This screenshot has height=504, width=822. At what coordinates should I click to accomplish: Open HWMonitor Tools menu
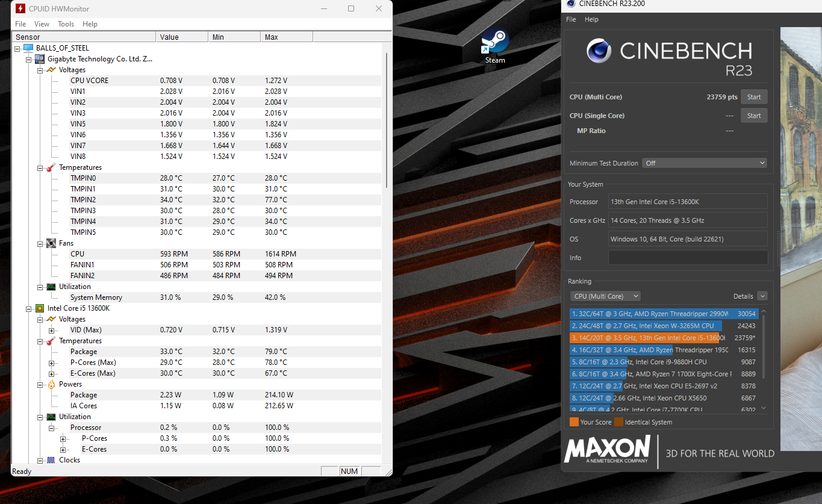click(66, 24)
